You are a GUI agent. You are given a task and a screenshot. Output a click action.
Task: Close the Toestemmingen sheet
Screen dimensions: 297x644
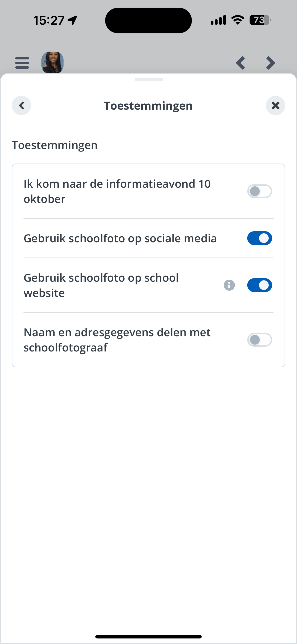click(276, 105)
